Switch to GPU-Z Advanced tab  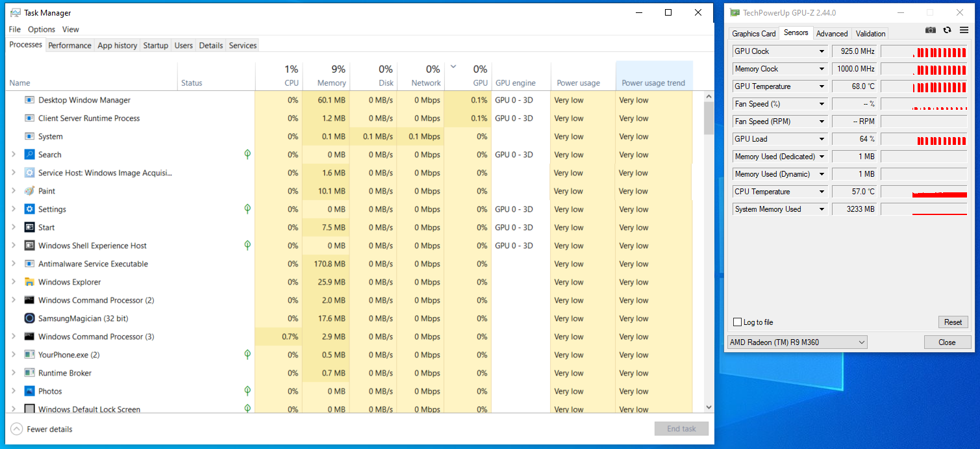(832, 34)
